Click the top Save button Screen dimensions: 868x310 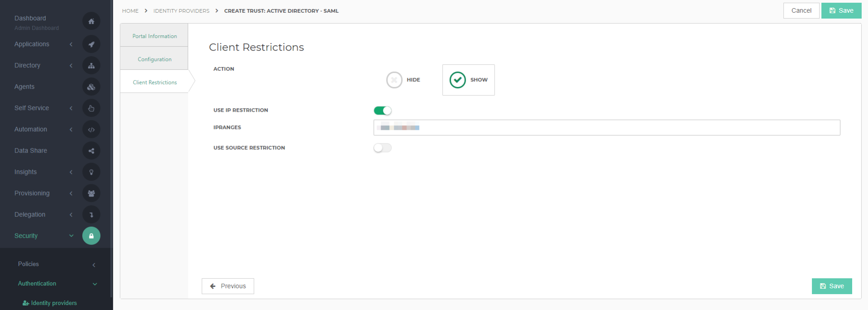[841, 10]
